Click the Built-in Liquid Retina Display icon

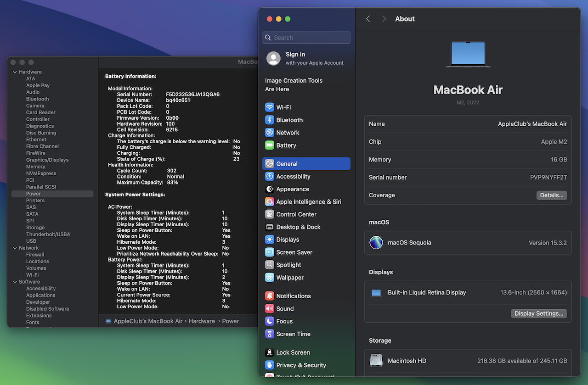pos(376,293)
